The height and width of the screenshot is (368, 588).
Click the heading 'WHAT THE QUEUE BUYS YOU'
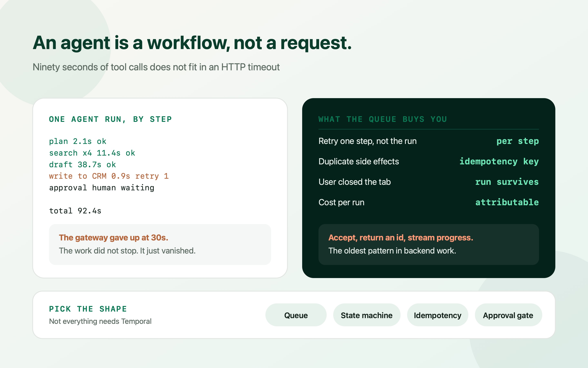pos(383,119)
